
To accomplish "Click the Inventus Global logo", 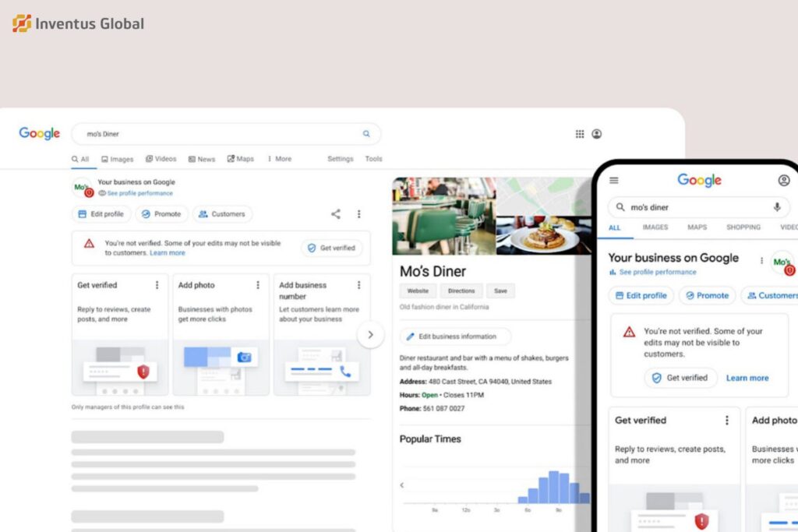I will tap(79, 23).
